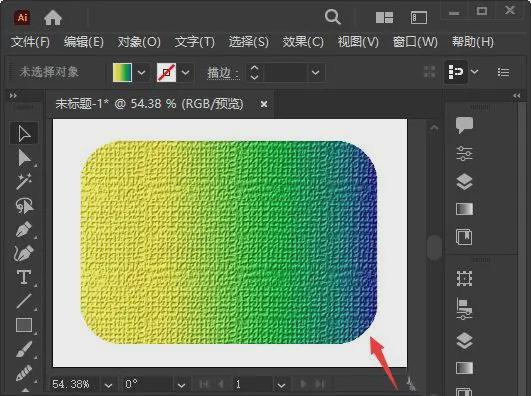Click the textured gradient rounded rectangle

coord(229,243)
